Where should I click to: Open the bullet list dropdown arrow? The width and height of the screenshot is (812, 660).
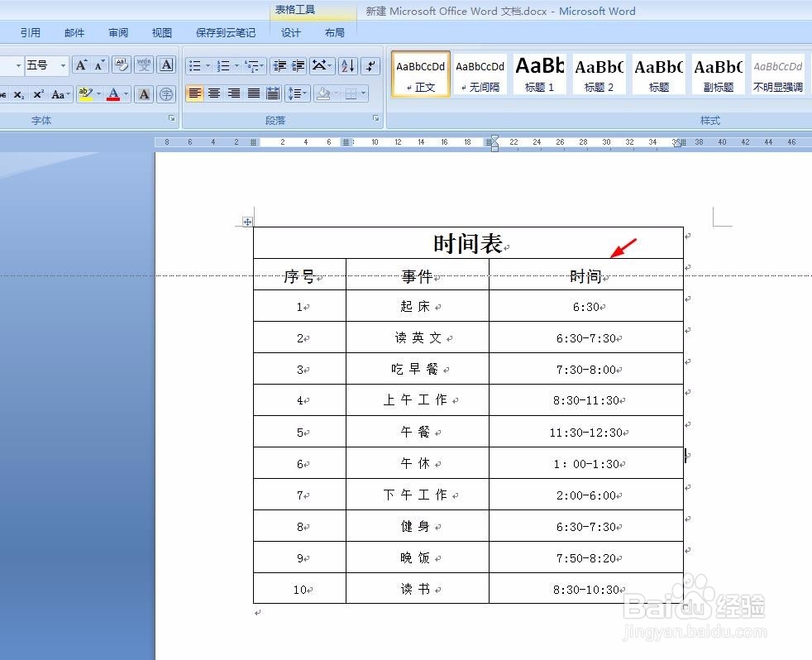(x=208, y=65)
